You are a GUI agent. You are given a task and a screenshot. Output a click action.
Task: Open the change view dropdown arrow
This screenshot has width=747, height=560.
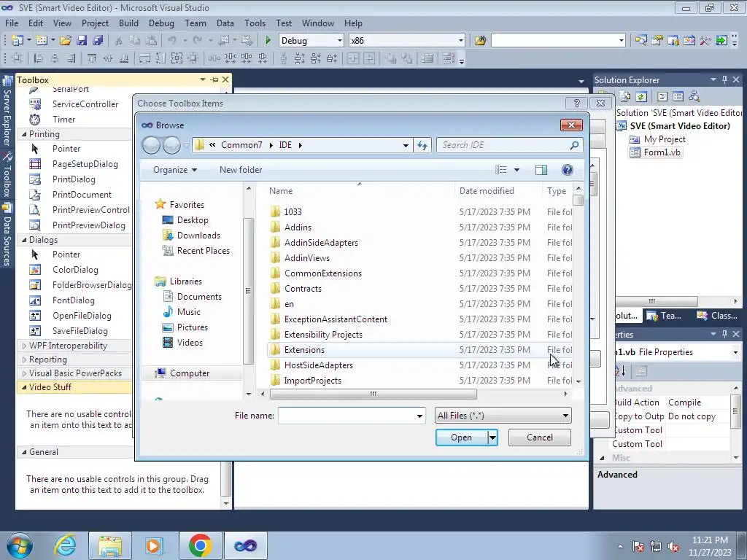coord(516,170)
